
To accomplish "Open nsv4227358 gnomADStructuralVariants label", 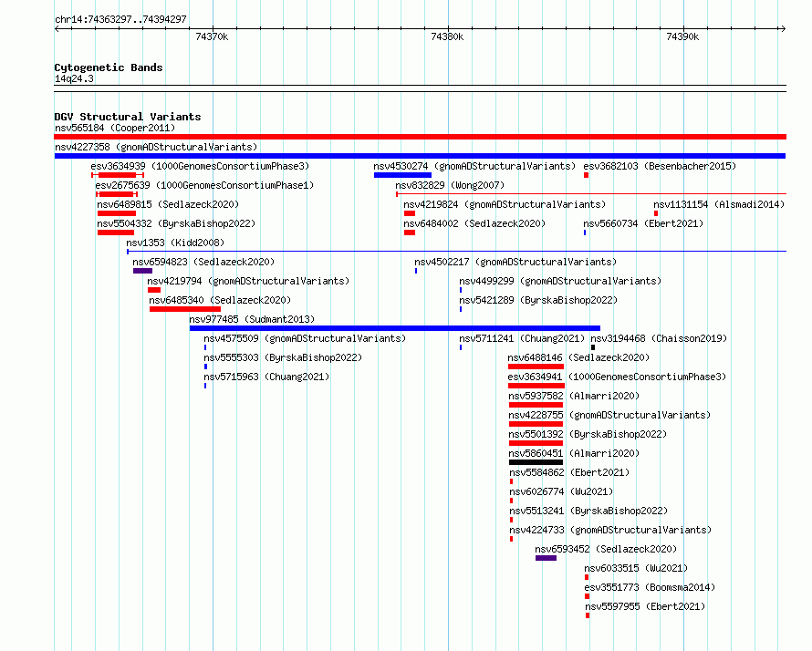I will (x=156, y=147).
